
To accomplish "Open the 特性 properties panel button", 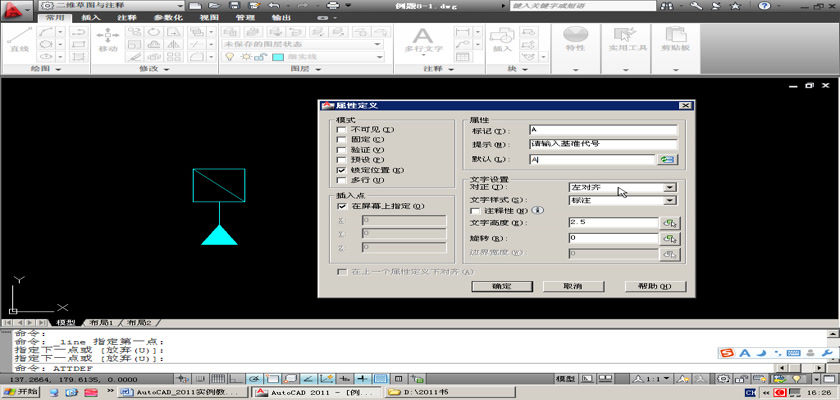I will click(575, 40).
